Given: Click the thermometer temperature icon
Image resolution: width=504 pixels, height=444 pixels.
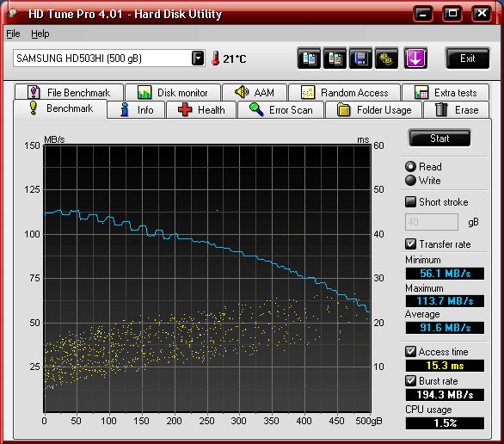Looking at the screenshot, I should tap(216, 59).
